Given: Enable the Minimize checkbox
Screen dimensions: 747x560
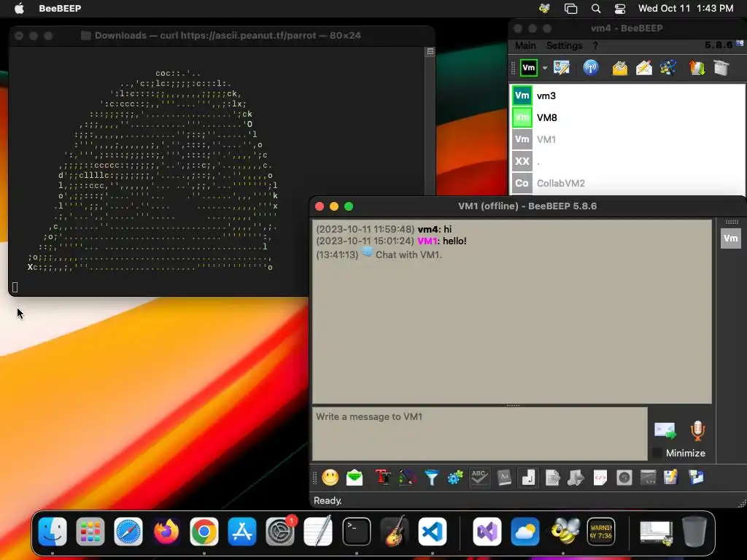Looking at the screenshot, I should 657,453.
